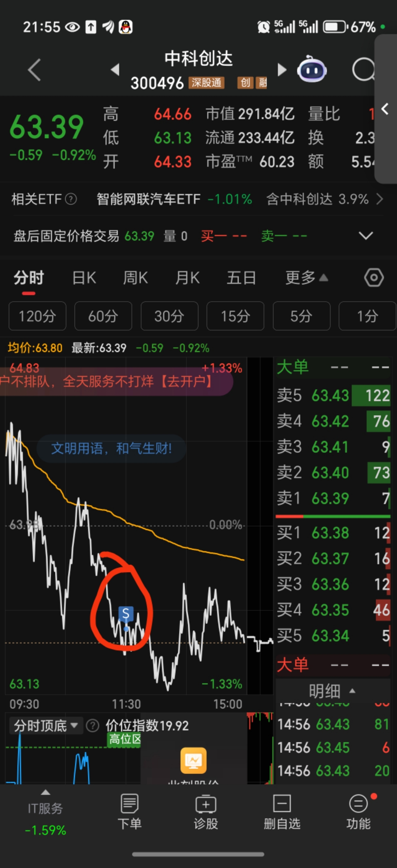Select the 周K tab
The width and height of the screenshot is (397, 868).
coord(136,278)
